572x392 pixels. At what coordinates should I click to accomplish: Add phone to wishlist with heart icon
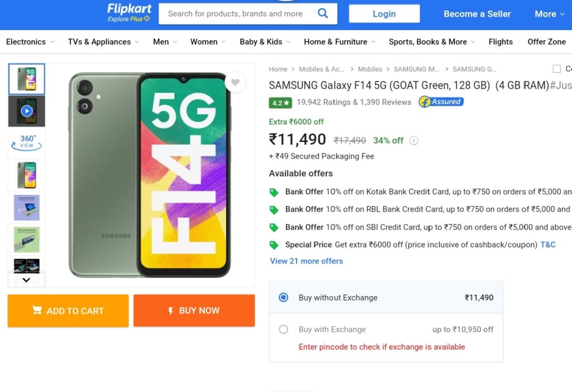click(x=235, y=83)
